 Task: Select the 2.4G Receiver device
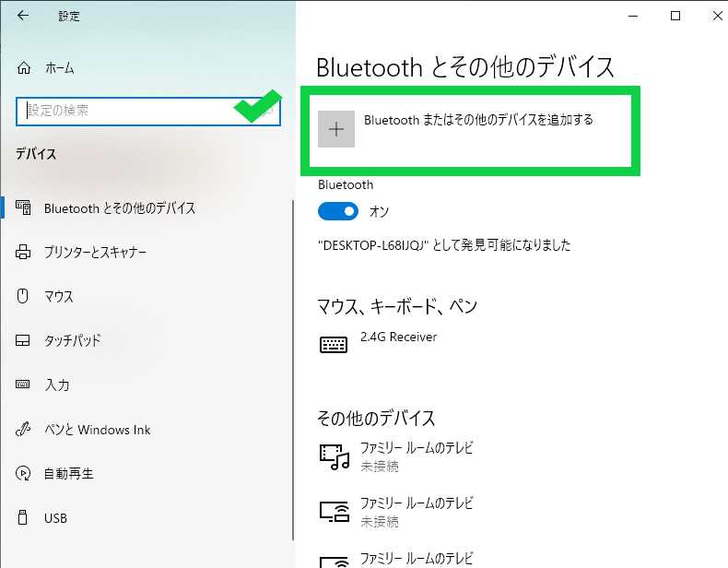[398, 337]
